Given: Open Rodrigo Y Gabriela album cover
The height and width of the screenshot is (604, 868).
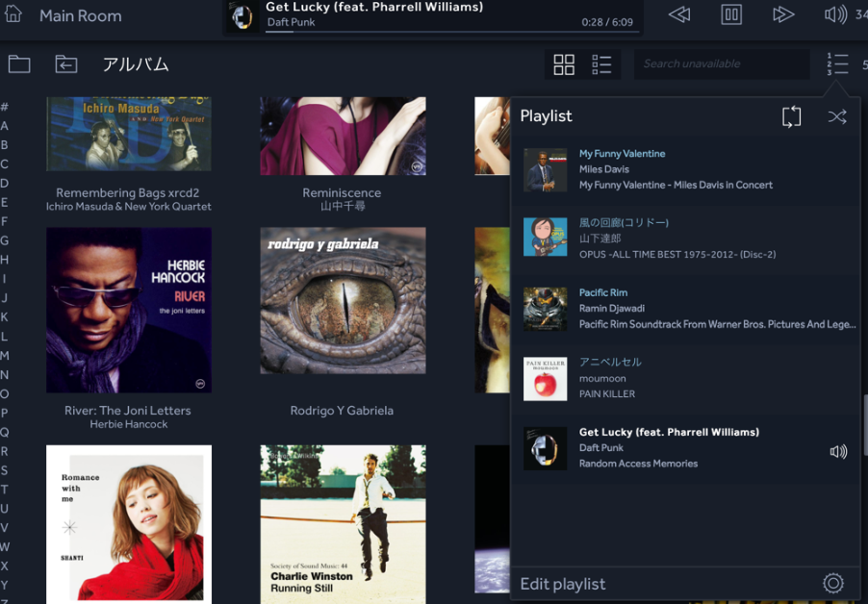Looking at the screenshot, I should [x=343, y=300].
